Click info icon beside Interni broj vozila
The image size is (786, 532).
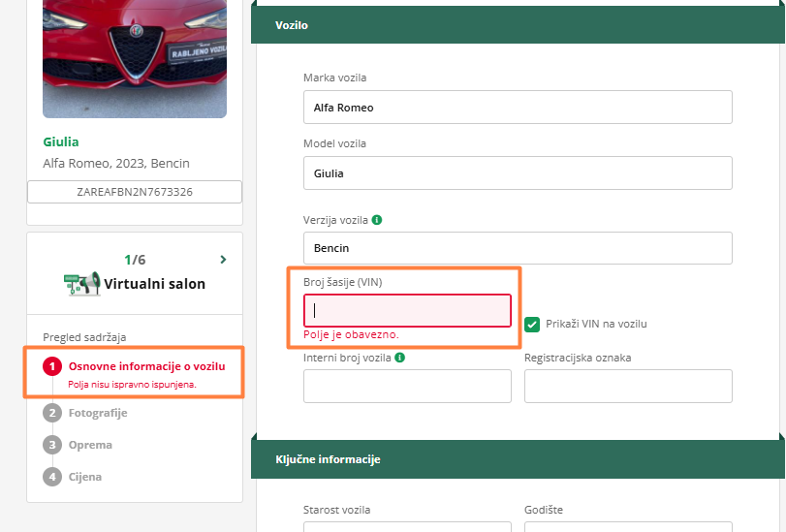(x=400, y=358)
